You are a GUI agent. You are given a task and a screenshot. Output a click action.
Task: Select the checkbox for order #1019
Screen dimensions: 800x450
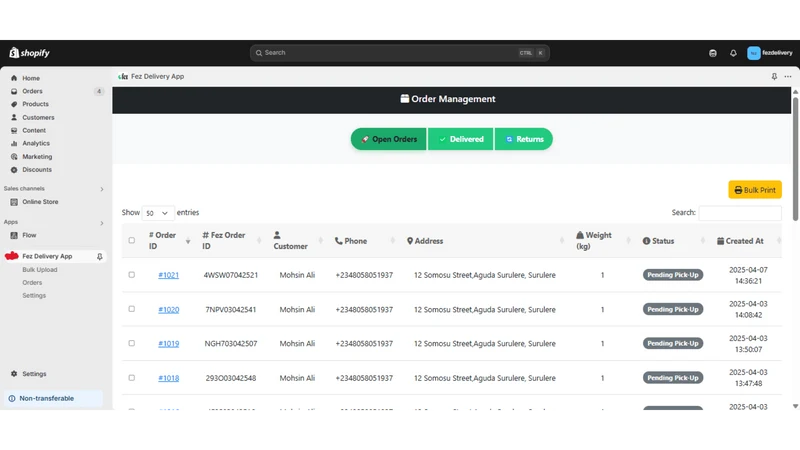[x=132, y=343]
